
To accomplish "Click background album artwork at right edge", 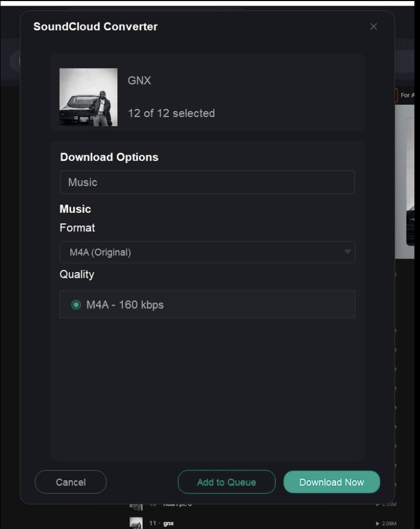I will pos(404,181).
